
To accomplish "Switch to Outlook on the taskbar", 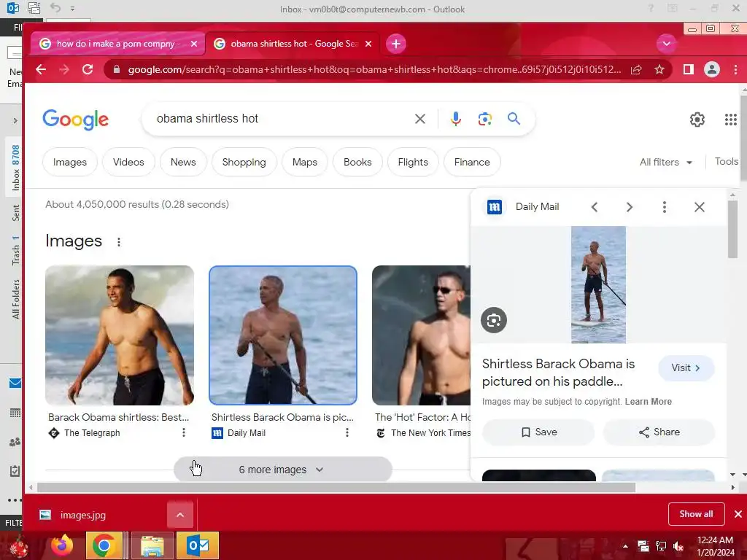I will point(198,545).
